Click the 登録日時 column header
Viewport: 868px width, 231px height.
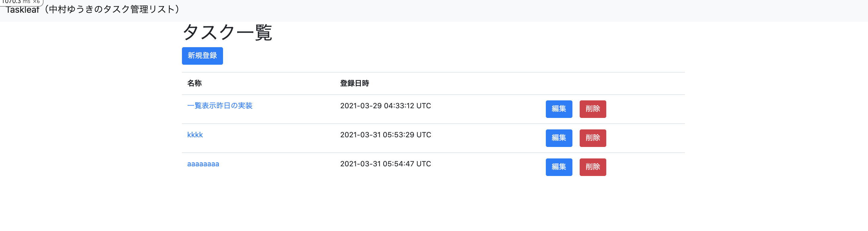pos(355,83)
